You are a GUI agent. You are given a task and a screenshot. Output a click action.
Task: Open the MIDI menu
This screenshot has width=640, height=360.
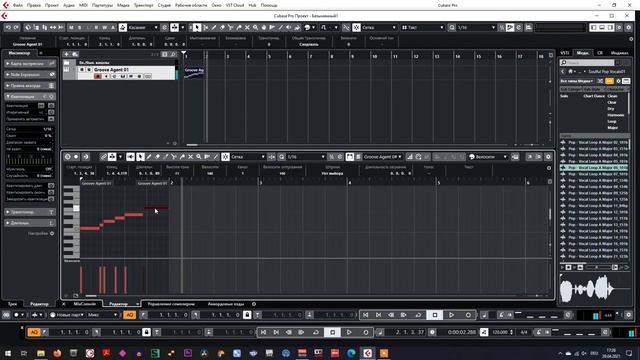83,5
